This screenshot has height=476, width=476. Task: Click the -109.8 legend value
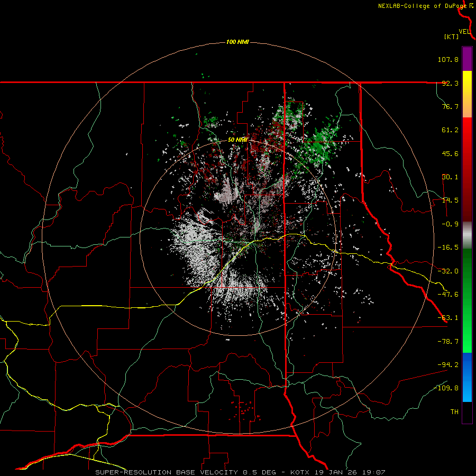[x=446, y=388]
